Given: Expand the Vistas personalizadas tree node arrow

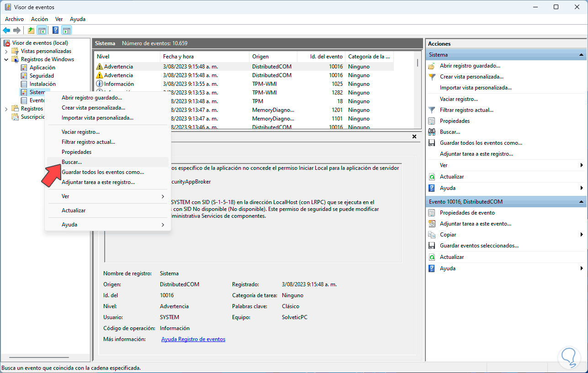Looking at the screenshot, I should pos(6,51).
